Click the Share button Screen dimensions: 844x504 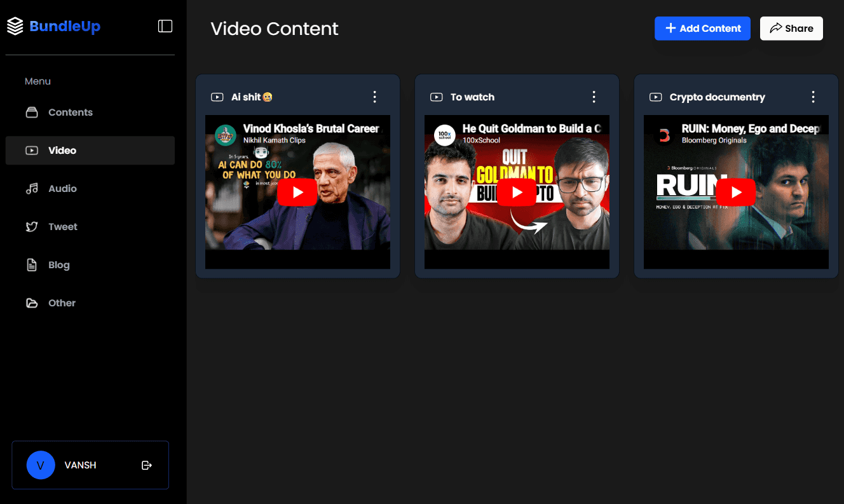[x=791, y=28]
